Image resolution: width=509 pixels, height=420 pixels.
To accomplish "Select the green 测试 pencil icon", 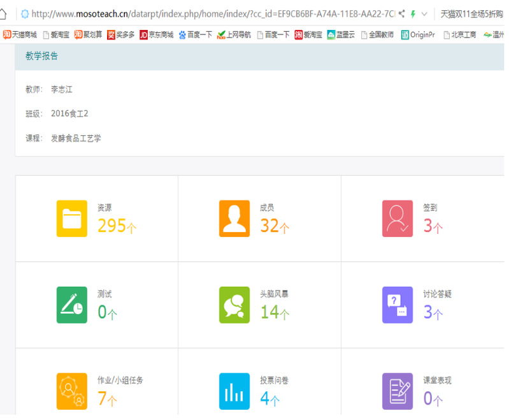I will click(x=71, y=305).
